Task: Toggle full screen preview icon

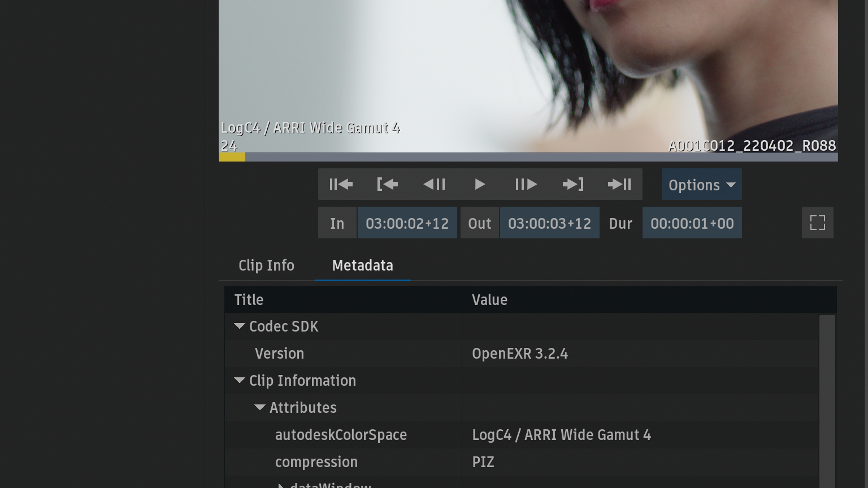Action: 817,223
